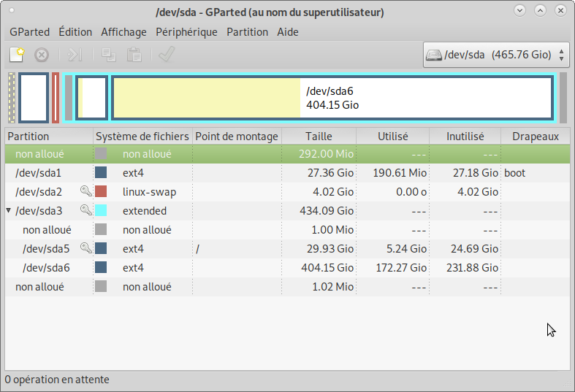Image resolution: width=575 pixels, height=392 pixels.
Task: Click the key lock icon on /dev/sda3 row
Action: click(85, 210)
